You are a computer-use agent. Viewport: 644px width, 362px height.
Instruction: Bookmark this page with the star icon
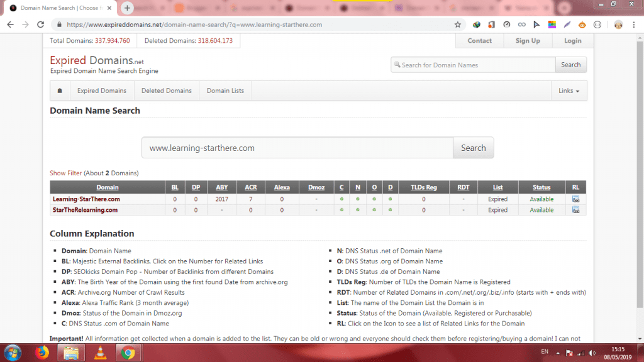pos(458,25)
